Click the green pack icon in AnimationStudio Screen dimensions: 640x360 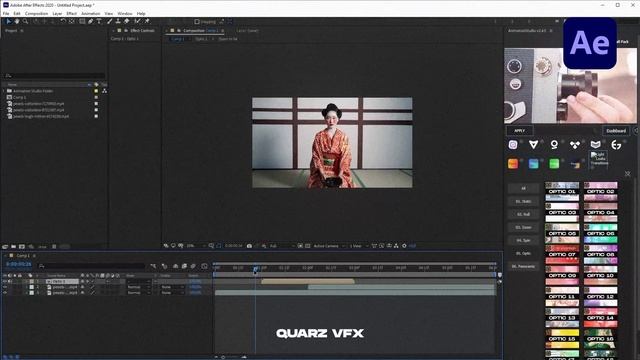pyautogui.click(x=554, y=164)
